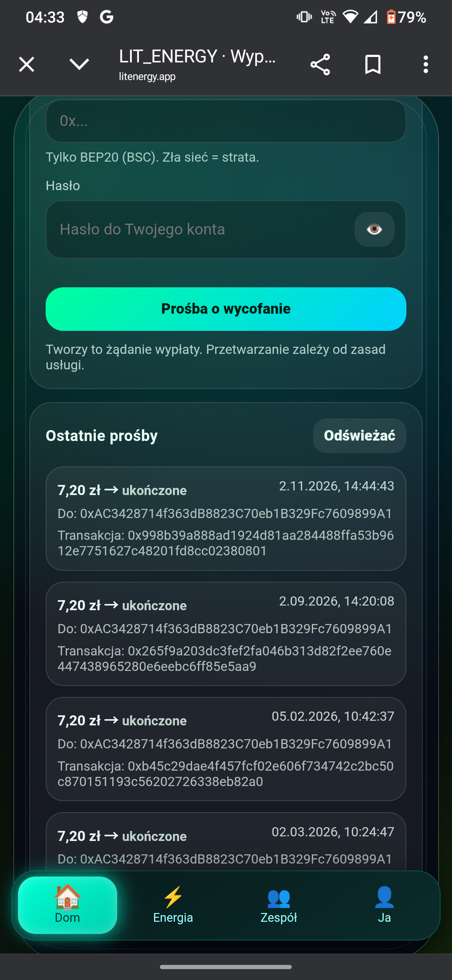Tap the litenergy.app page title area

(x=197, y=64)
